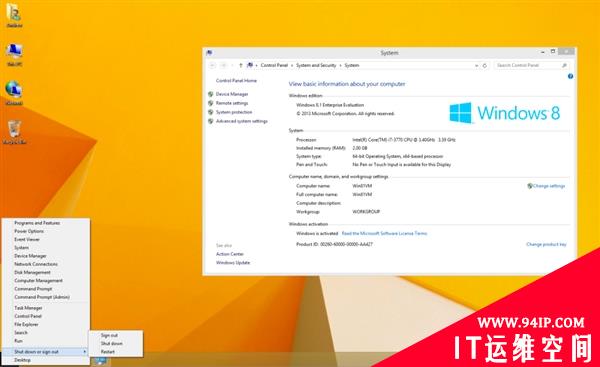
Task: Click the shield icon beside Change settings
Action: click(x=530, y=186)
